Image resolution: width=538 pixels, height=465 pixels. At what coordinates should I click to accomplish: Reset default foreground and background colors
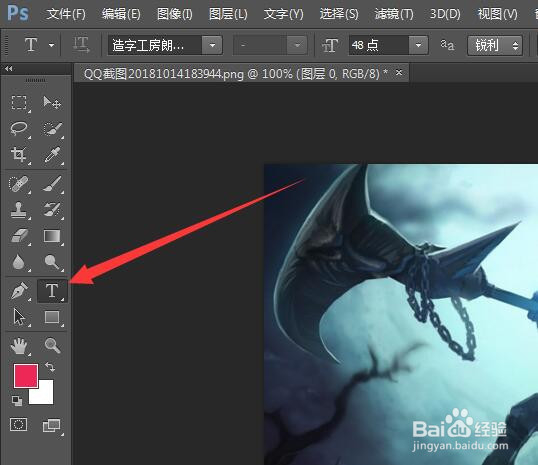coord(17,400)
